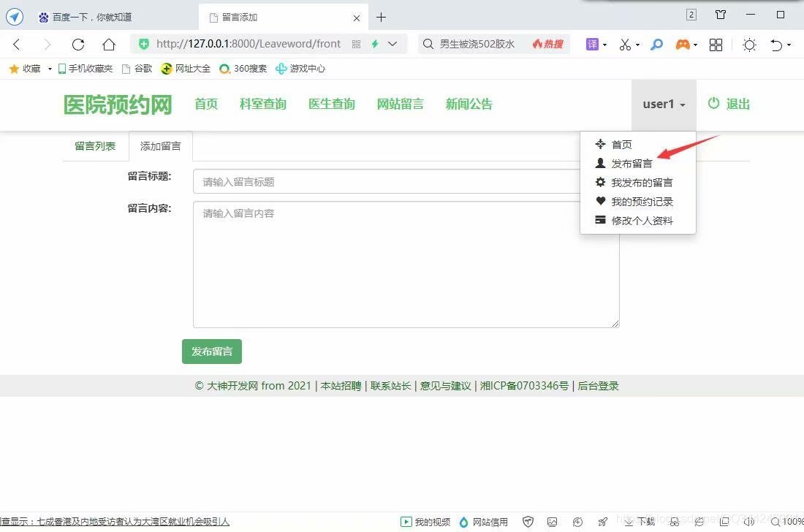Toggle the brightness sun icon
The width and height of the screenshot is (804, 532).
pos(749,45)
